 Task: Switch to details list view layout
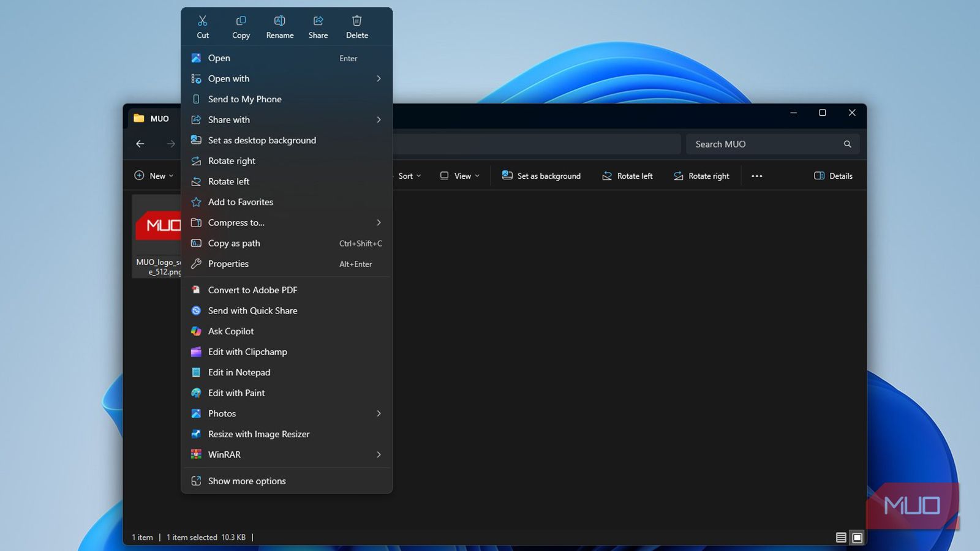pyautogui.click(x=841, y=538)
